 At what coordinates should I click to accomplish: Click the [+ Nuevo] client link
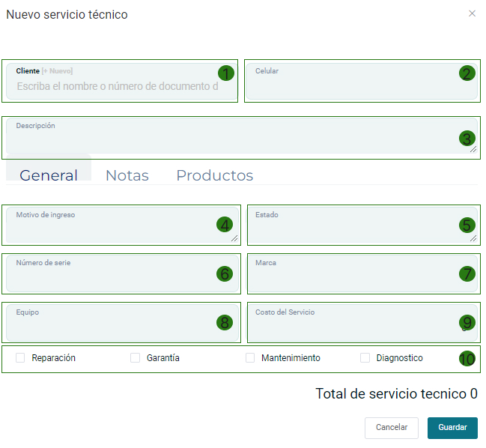tap(57, 71)
